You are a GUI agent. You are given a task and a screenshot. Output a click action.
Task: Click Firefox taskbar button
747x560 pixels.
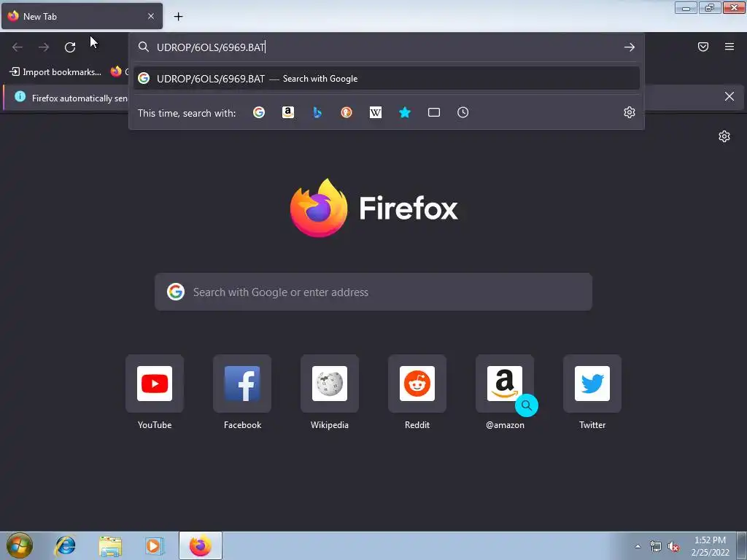click(x=201, y=545)
